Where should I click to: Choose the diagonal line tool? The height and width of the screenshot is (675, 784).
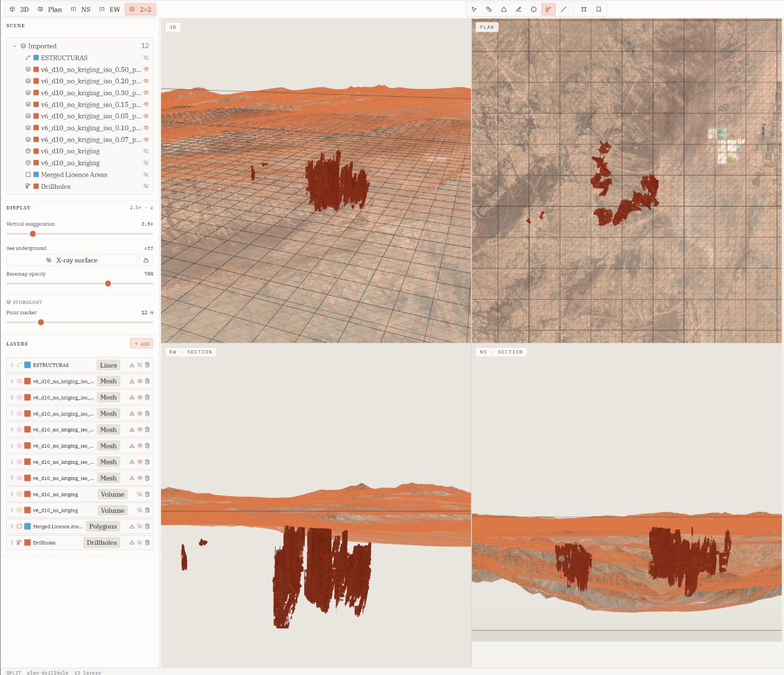(x=563, y=9)
